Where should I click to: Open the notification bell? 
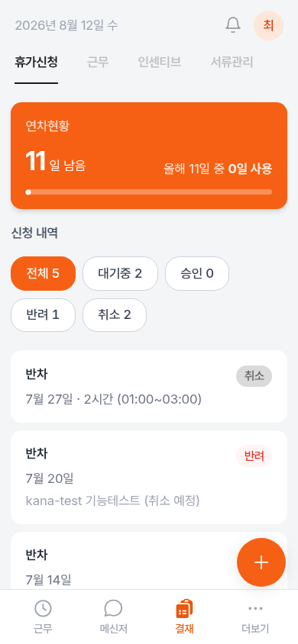click(233, 25)
